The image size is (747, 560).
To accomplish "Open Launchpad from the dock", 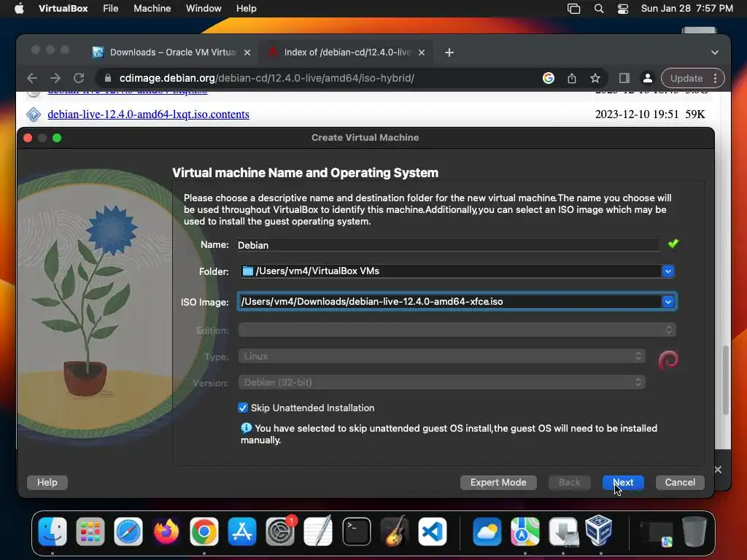I will point(90,531).
